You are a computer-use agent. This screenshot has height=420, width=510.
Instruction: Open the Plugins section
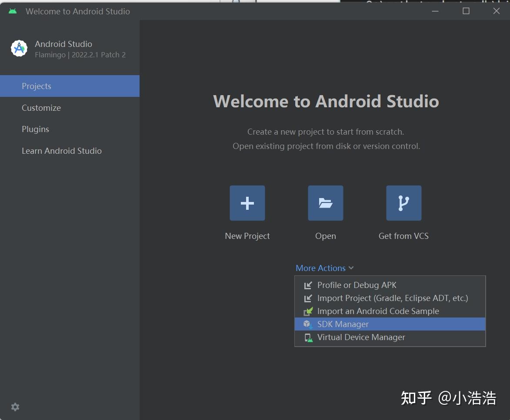pyautogui.click(x=35, y=129)
